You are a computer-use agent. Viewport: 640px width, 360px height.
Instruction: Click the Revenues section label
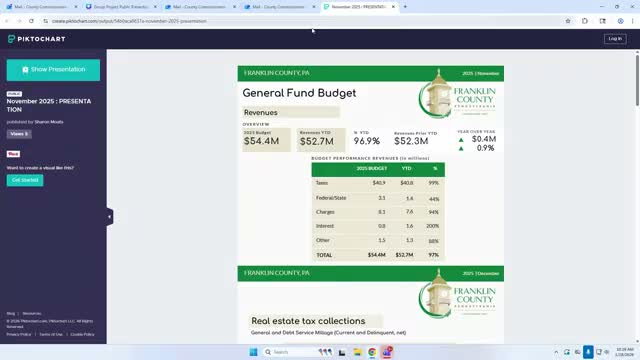tap(261, 112)
